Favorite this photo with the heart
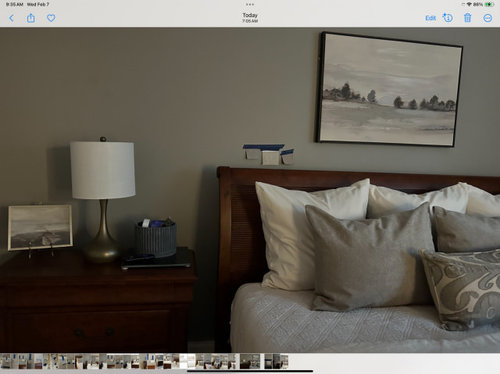Viewport: 500px width, 374px height. [51, 18]
